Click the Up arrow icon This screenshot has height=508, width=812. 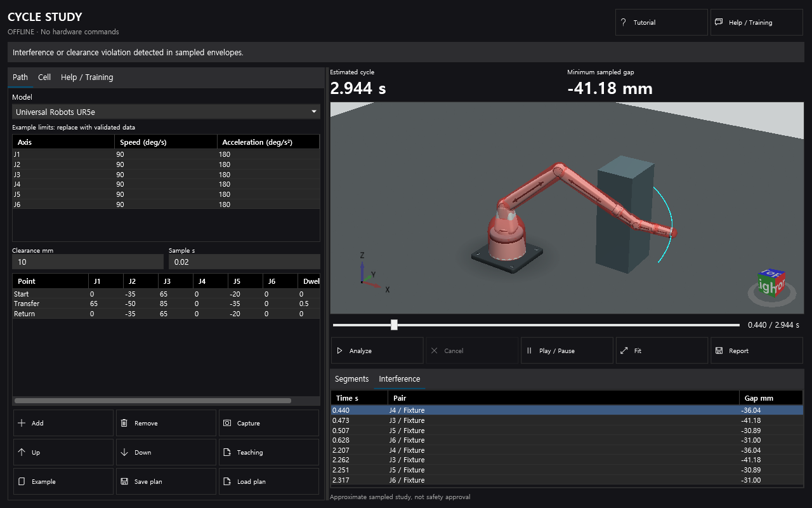tap(22, 452)
